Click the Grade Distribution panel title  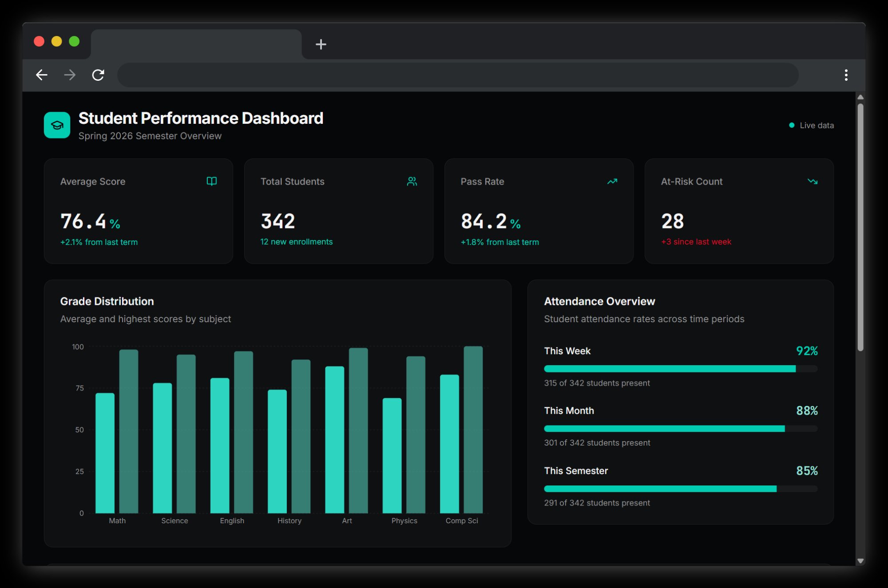[x=107, y=301]
